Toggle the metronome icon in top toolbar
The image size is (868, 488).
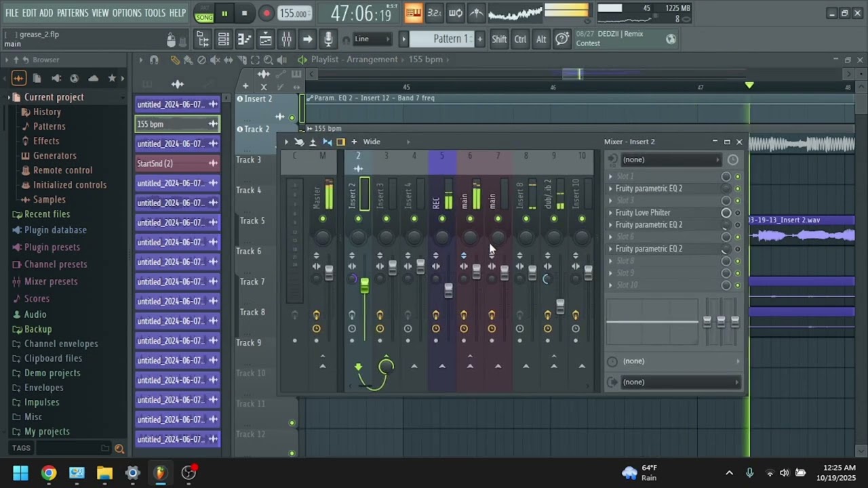(477, 12)
